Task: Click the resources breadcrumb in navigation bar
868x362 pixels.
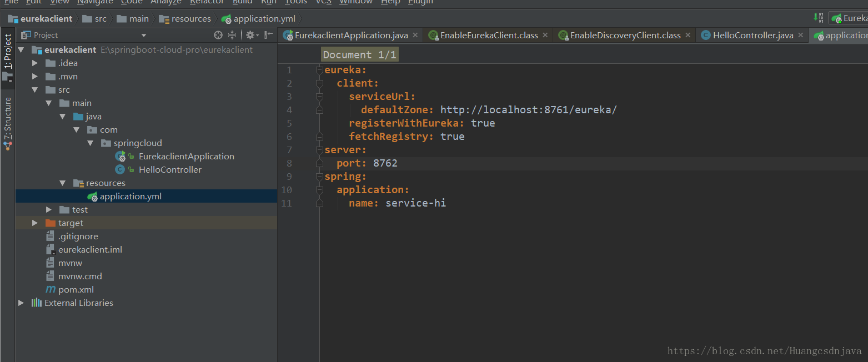Action: (x=190, y=18)
